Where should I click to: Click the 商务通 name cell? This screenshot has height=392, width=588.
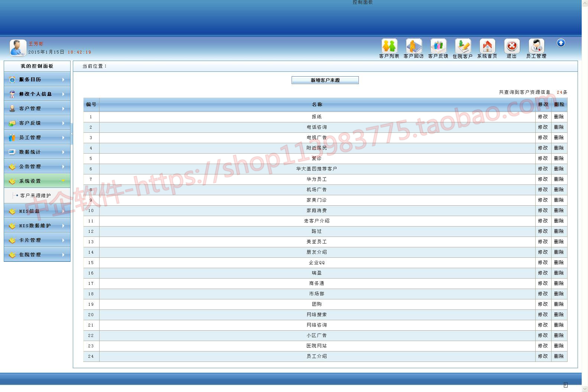pyautogui.click(x=317, y=283)
